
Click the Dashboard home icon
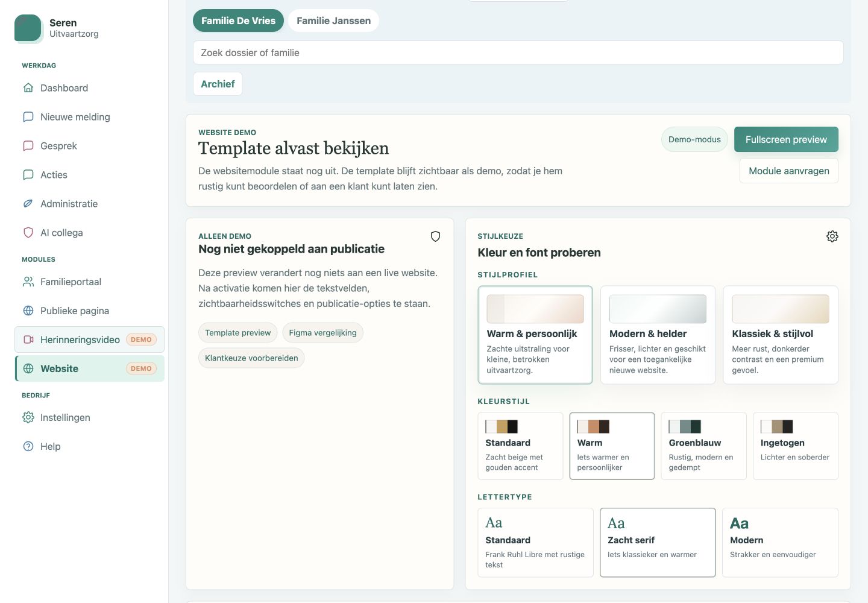(28, 88)
